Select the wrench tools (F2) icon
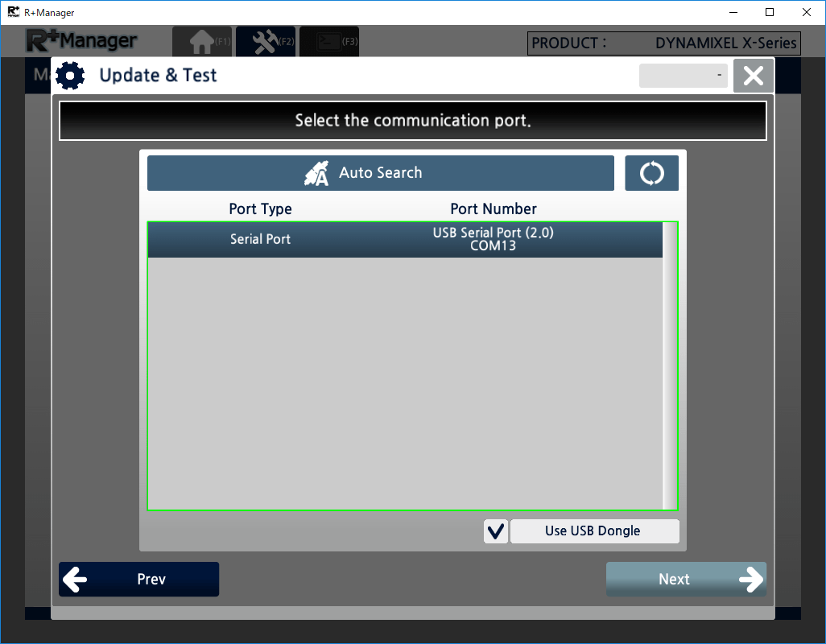The height and width of the screenshot is (644, 826). [x=266, y=42]
